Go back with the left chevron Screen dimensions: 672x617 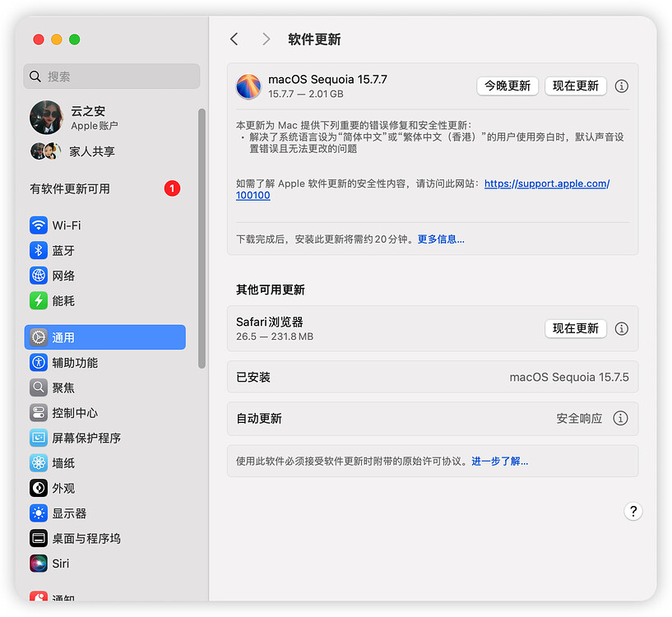(x=234, y=39)
